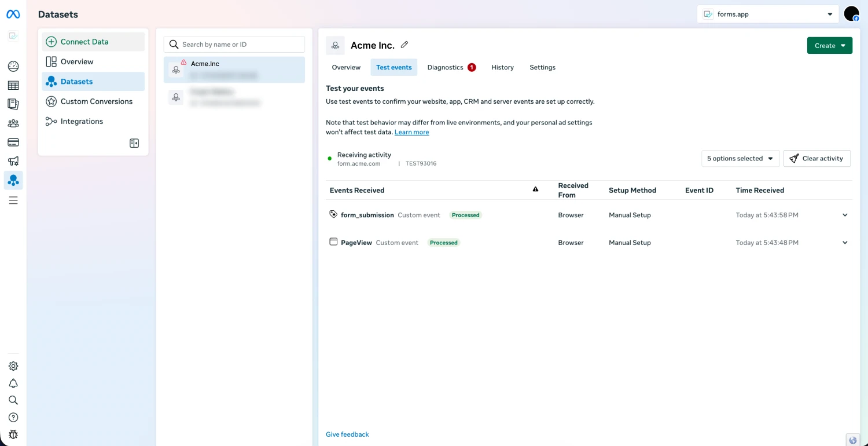Open the help question mark icon

[x=13, y=418]
